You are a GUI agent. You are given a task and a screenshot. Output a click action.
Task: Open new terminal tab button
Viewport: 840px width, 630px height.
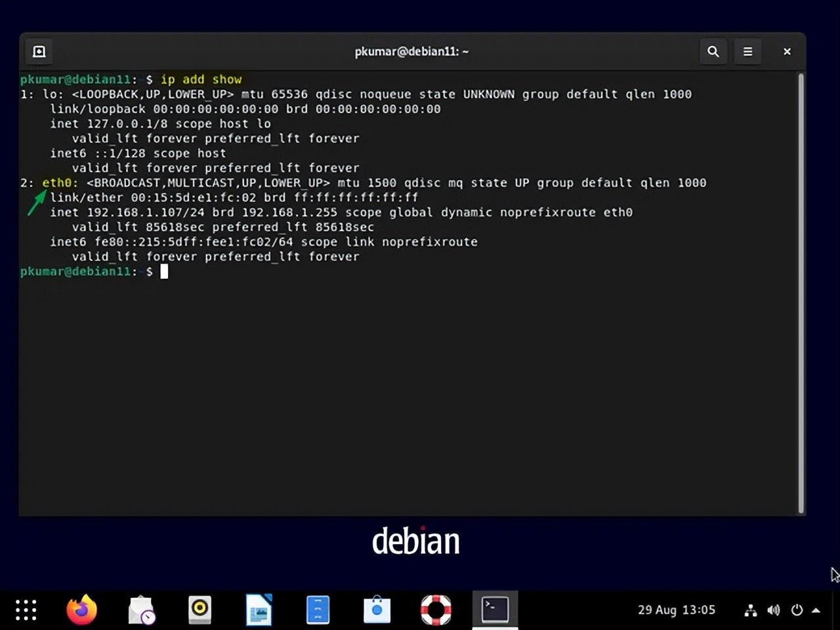(x=39, y=51)
